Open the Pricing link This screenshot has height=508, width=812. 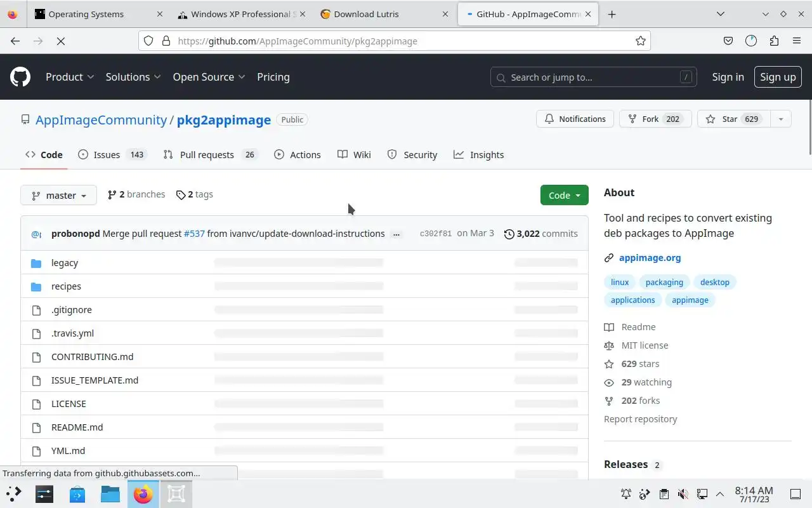[273, 77]
